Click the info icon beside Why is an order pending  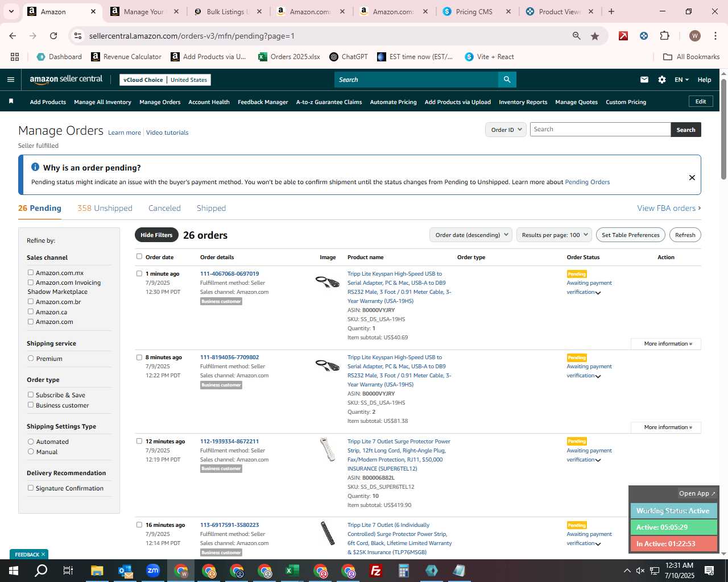coord(35,167)
